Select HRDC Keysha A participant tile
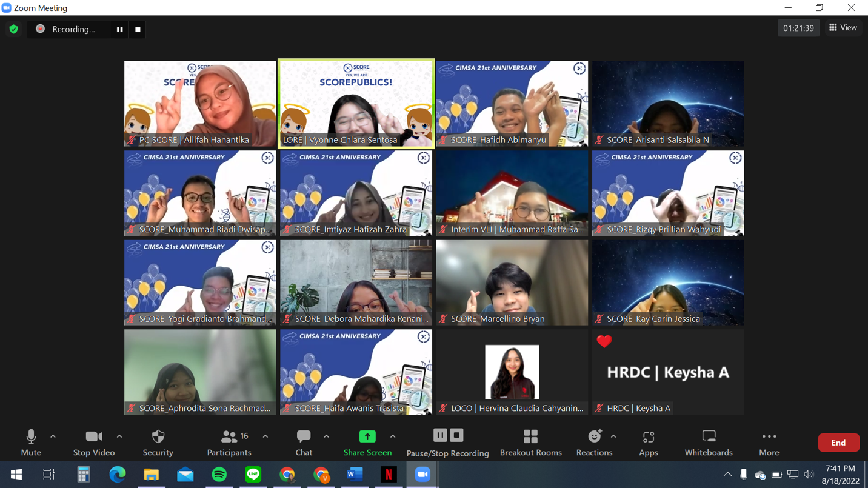868x488 pixels. tap(668, 372)
